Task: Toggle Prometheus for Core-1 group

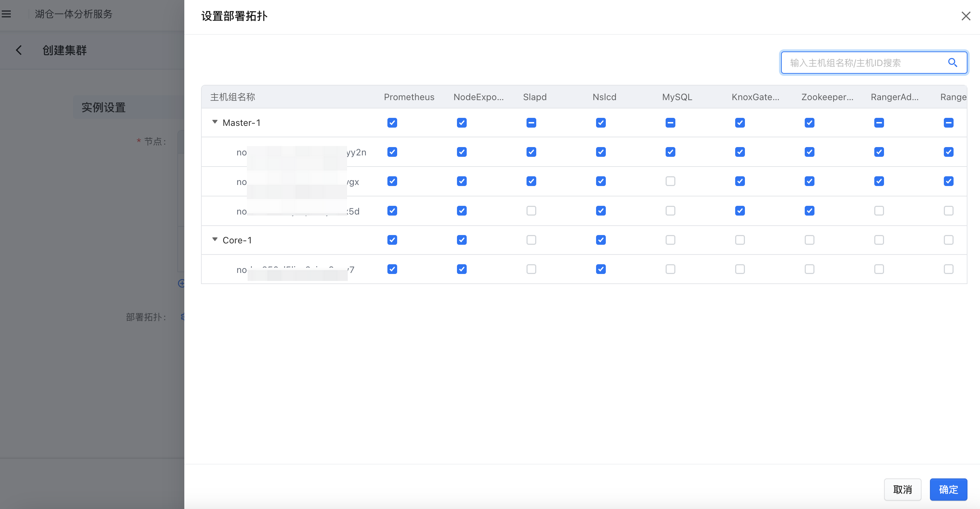Action: click(x=392, y=240)
